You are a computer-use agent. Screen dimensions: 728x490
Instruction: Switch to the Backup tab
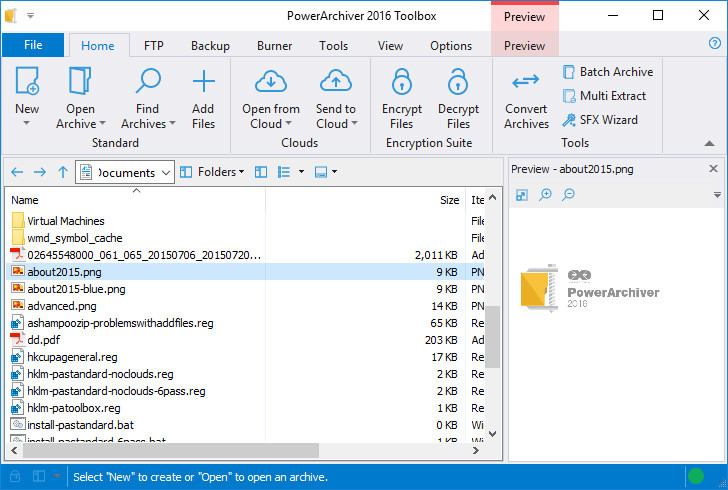point(210,46)
